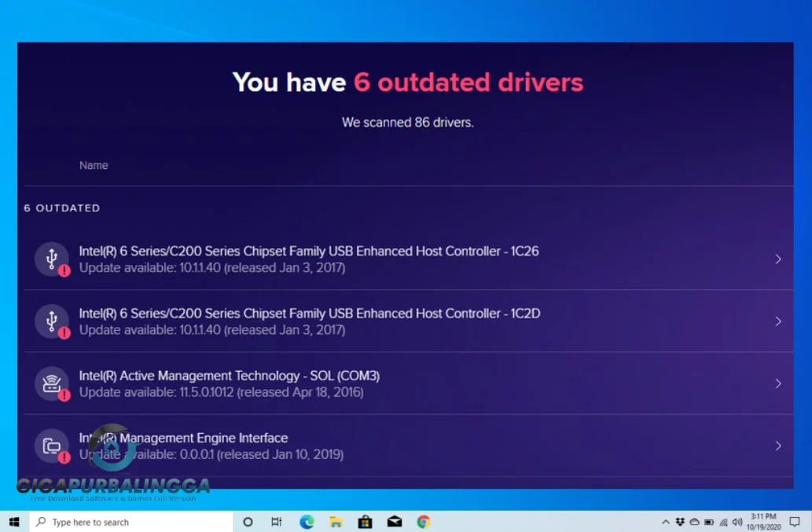This screenshot has height=532, width=812.
Task: Click the Dropbox tray icon
Action: pos(680,522)
